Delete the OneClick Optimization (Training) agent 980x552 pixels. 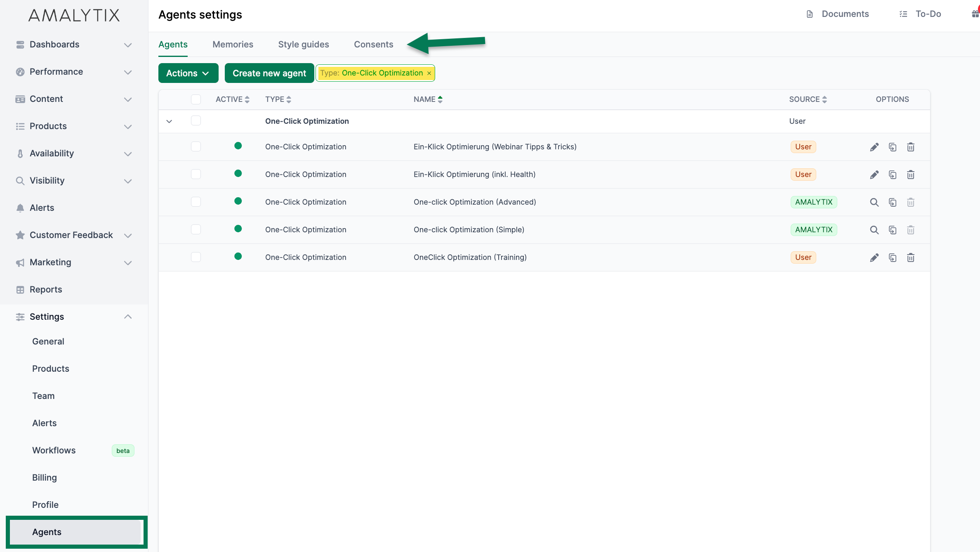coord(910,257)
